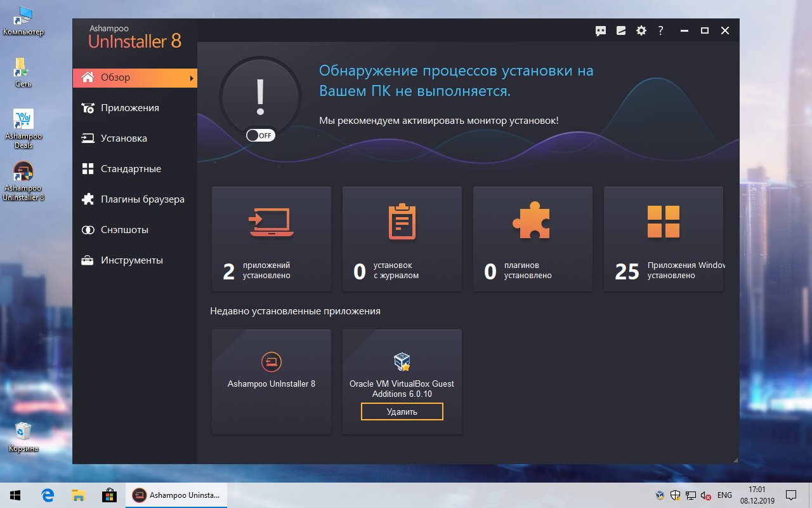This screenshot has height=508, width=812.
Task: Open the feedback speech-bubble icon in titlebar
Action: (x=600, y=30)
